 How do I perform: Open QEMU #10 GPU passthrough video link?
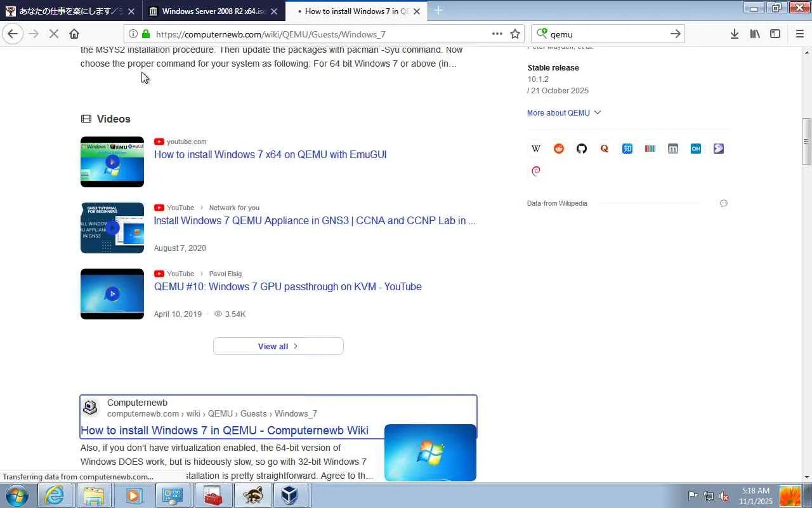(x=288, y=286)
